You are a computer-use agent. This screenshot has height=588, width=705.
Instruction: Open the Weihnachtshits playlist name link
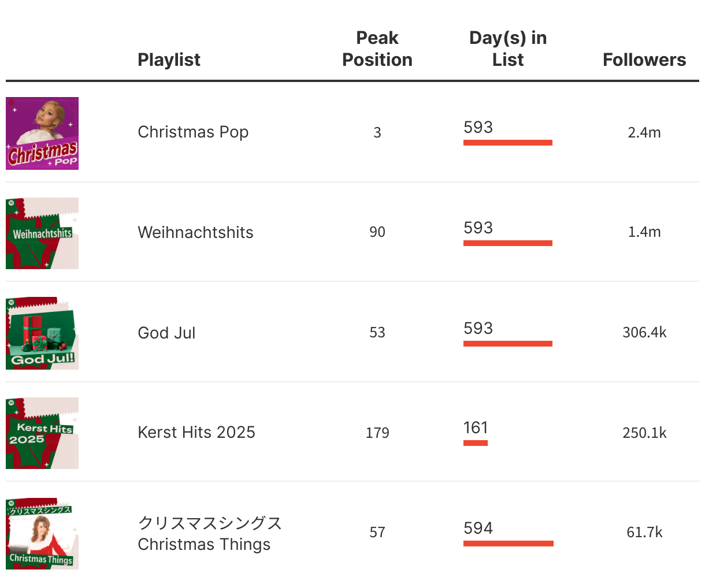[195, 232]
